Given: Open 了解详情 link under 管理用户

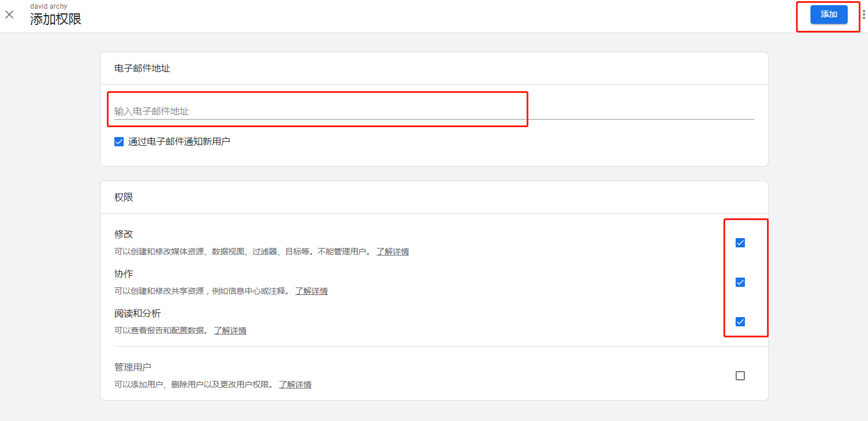Looking at the screenshot, I should pyautogui.click(x=295, y=384).
